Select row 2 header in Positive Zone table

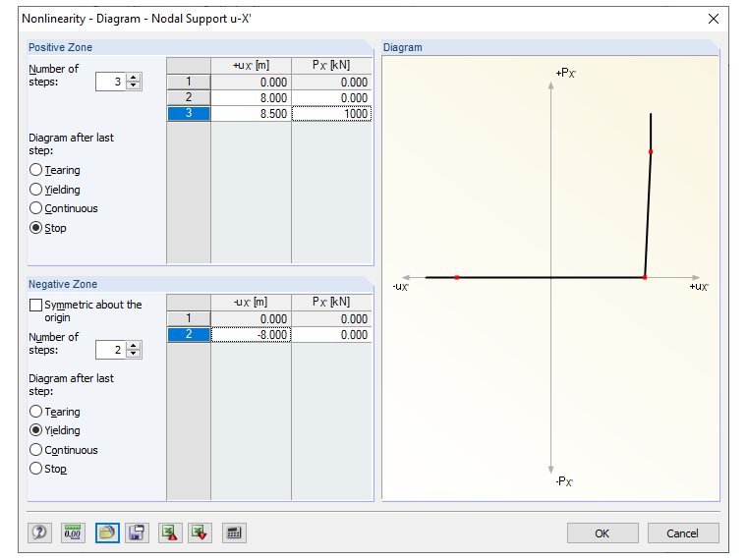coord(189,97)
